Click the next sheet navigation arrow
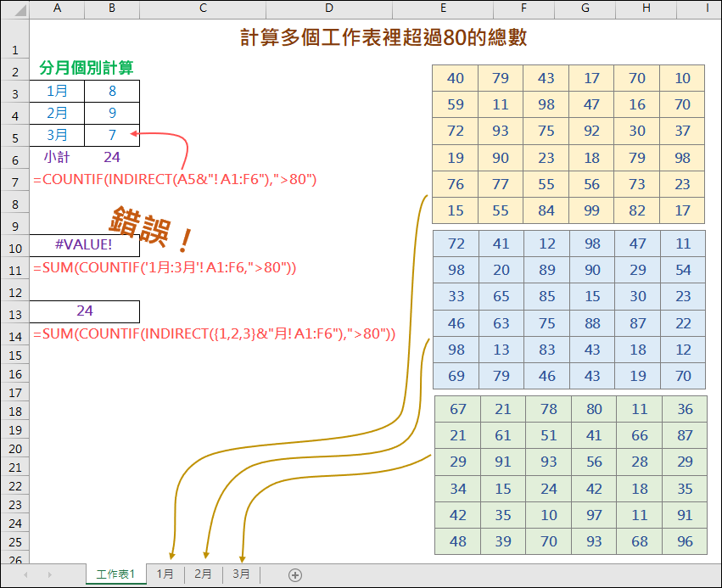 pyautogui.click(x=48, y=574)
